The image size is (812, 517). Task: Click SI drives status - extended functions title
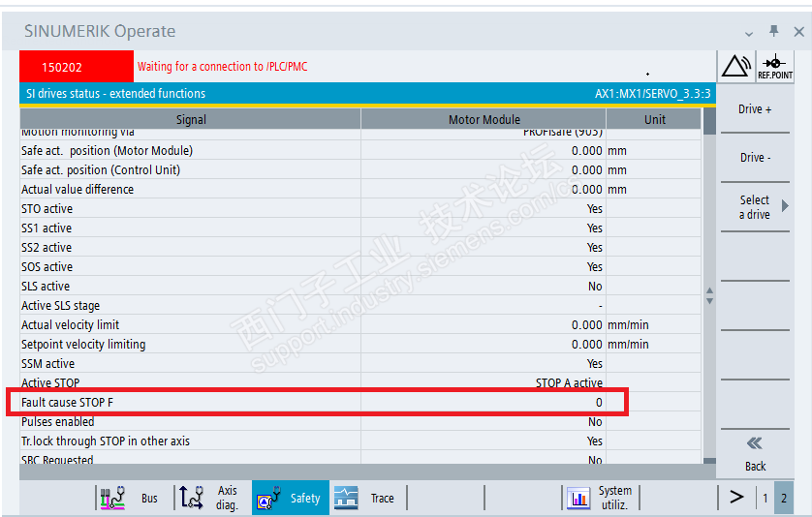pos(115,94)
